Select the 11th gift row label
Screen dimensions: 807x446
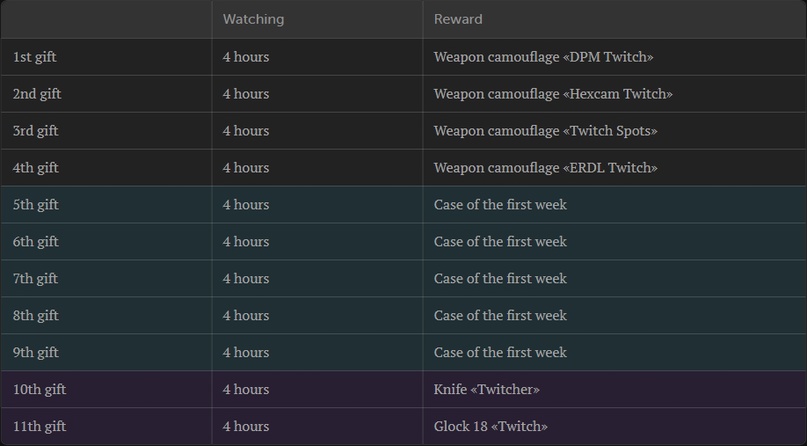[x=39, y=427]
